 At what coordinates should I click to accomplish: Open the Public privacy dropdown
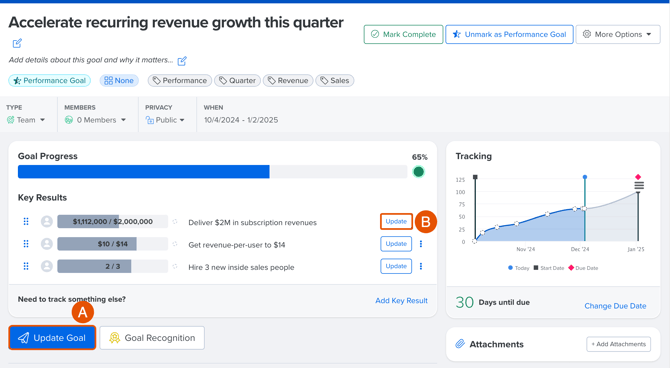point(165,120)
